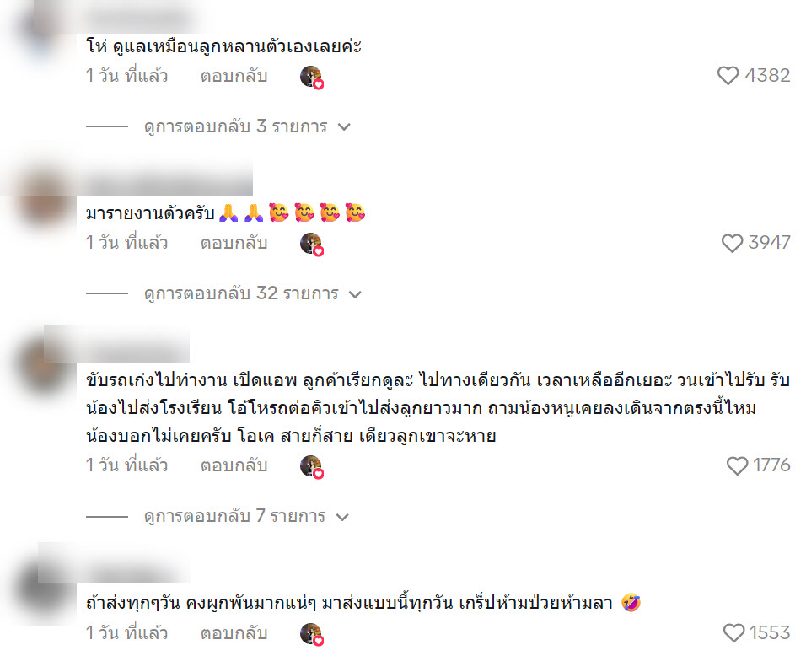This screenshot has height=672, width=806.
Task: Like the comment with 3947 likes
Action: (732, 243)
